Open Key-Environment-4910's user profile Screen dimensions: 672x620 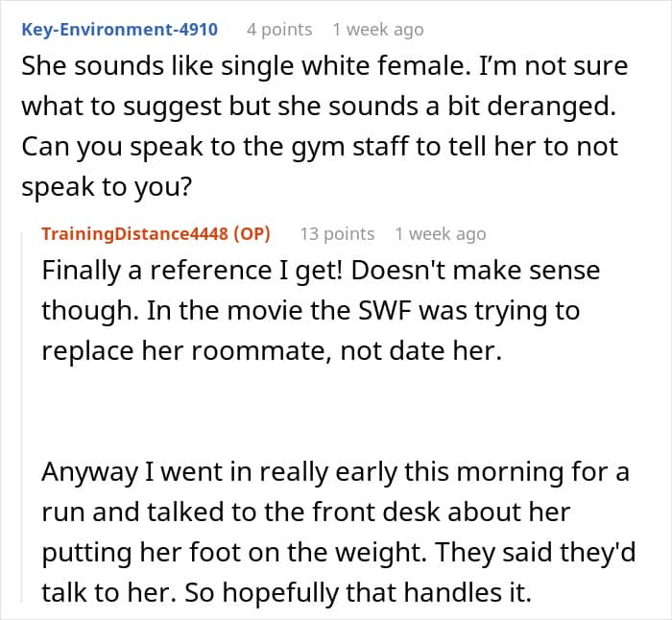click(120, 30)
